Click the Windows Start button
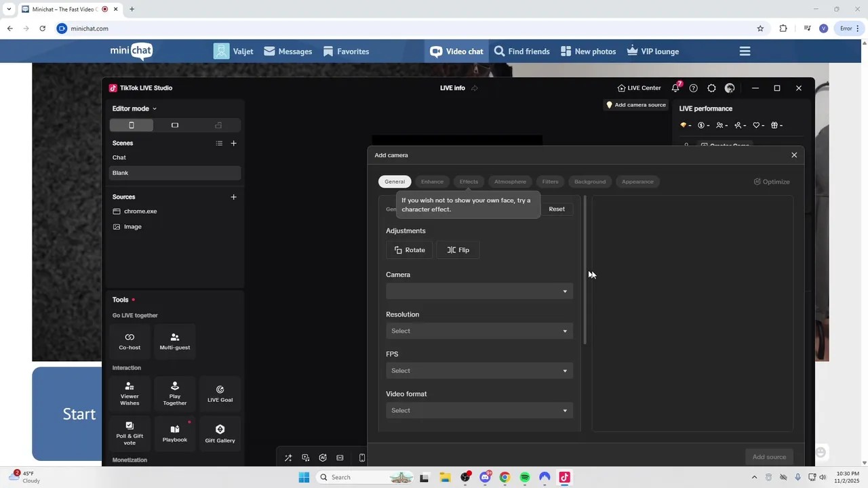 point(304,478)
